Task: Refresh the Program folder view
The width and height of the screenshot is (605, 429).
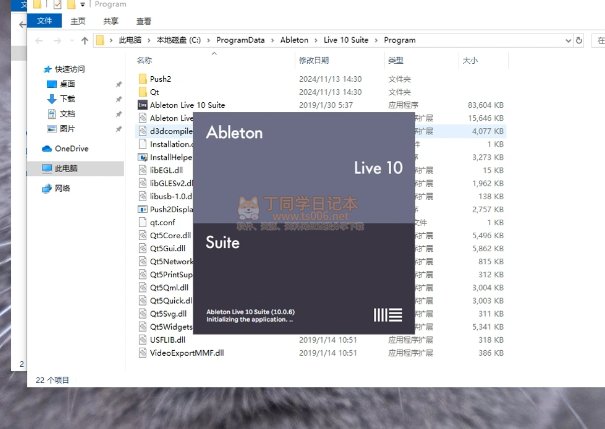Action: pos(579,40)
